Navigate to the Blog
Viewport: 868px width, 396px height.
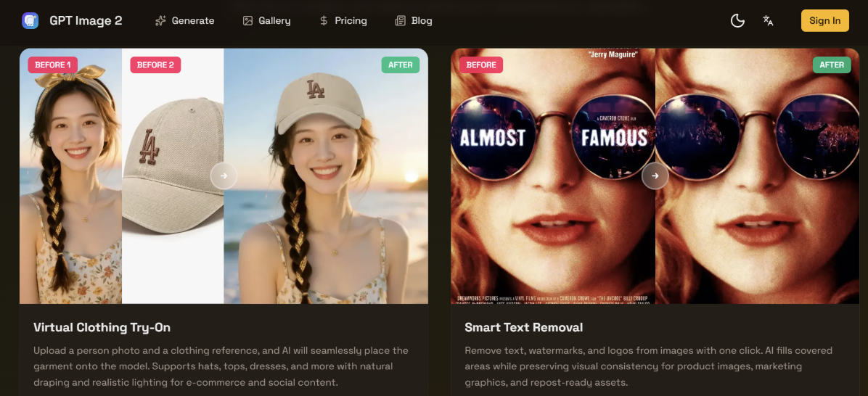(413, 20)
